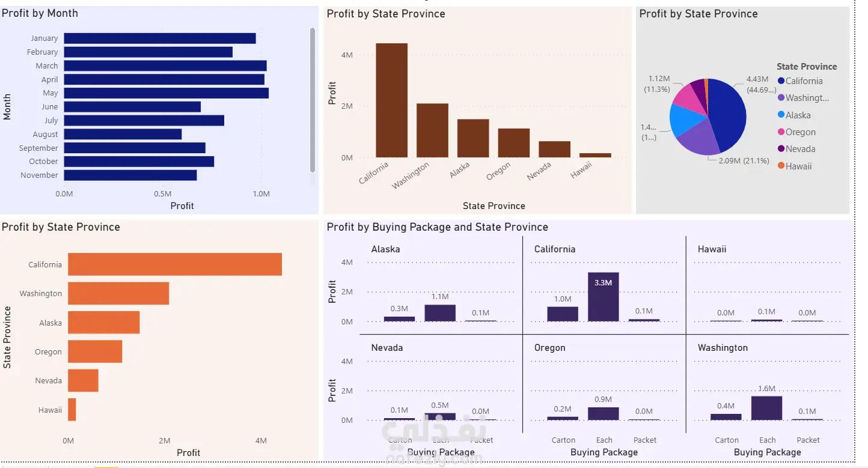The width and height of the screenshot is (868, 468).
Task: Select the Washington legend entry
Action: coord(803,98)
